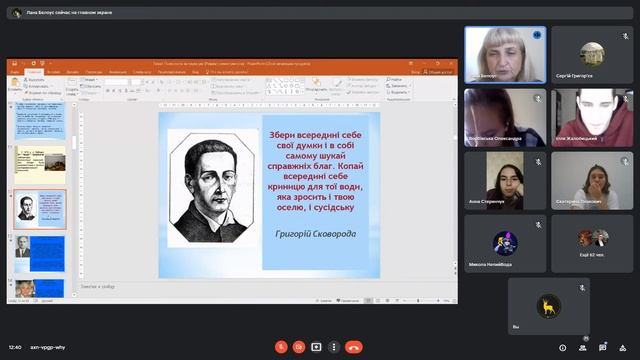Click the New Slide icon
The width and height of the screenshot is (640, 360).
click(72, 82)
